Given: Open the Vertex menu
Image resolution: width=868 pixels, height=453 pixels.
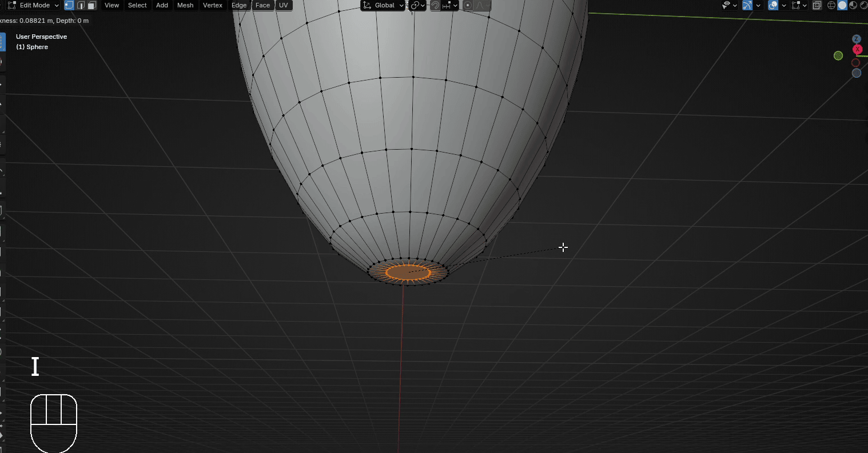Looking at the screenshot, I should click(213, 5).
